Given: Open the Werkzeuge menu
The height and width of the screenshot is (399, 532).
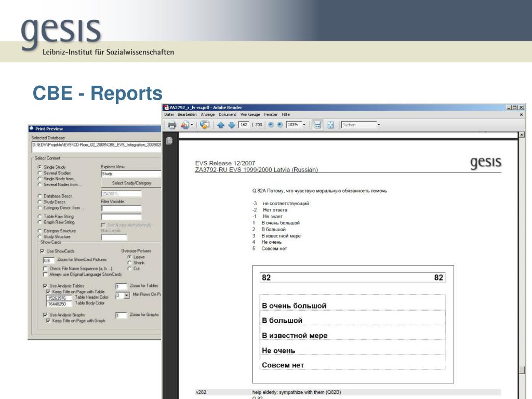Looking at the screenshot, I should pos(250,114).
